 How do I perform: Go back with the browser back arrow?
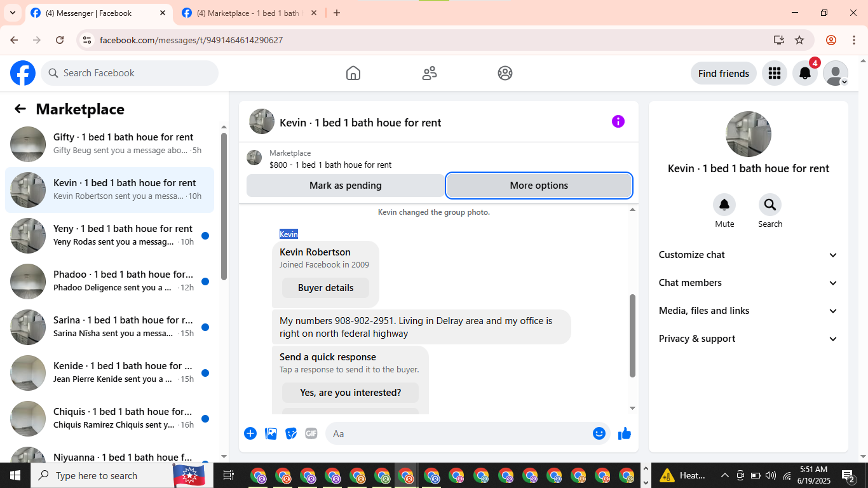point(15,40)
